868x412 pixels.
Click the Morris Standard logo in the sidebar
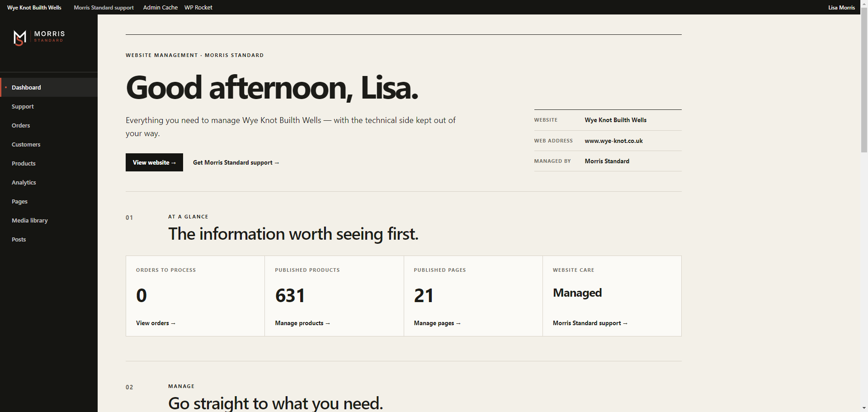(39, 38)
